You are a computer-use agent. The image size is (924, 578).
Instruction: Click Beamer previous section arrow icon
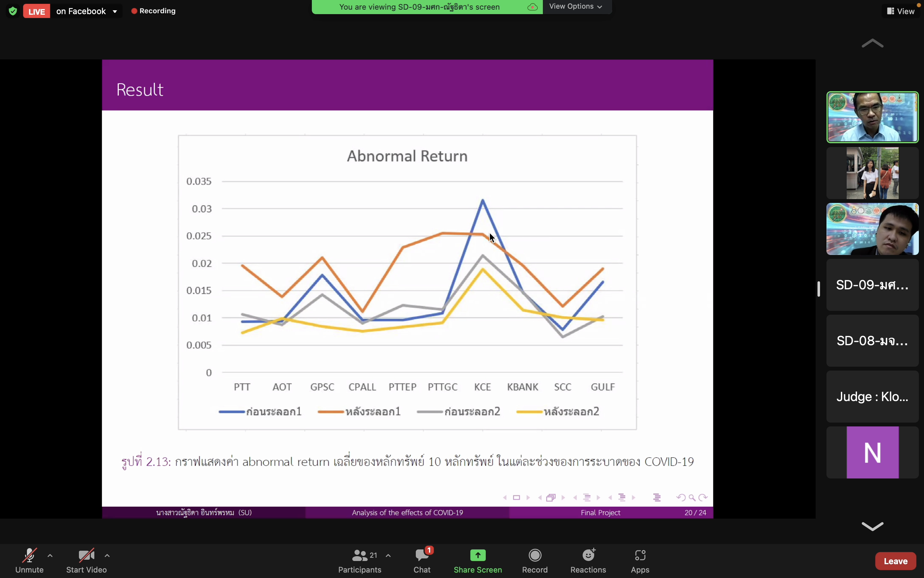click(610, 498)
